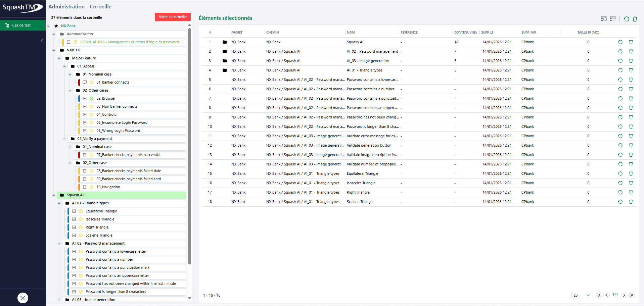The height and width of the screenshot is (306, 644).
Task: Collapse the left sidebar with the chevron
Action: 42,40
